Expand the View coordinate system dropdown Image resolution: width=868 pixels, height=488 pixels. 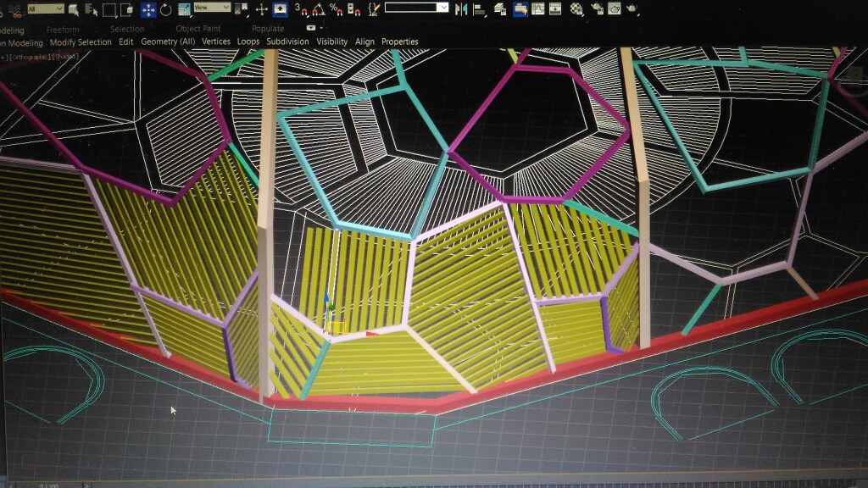[212, 8]
